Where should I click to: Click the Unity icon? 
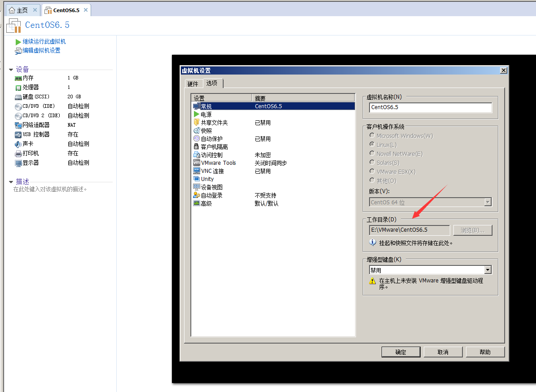tap(197, 179)
